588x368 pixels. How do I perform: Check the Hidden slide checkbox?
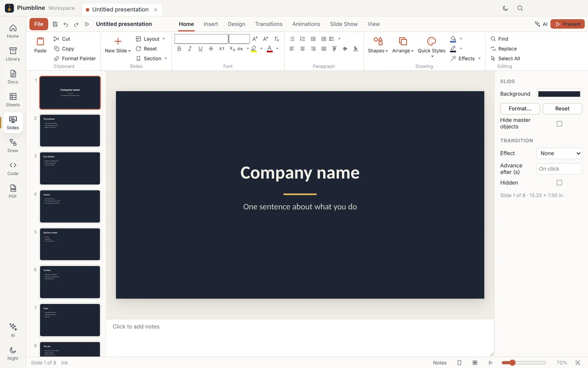point(559,183)
